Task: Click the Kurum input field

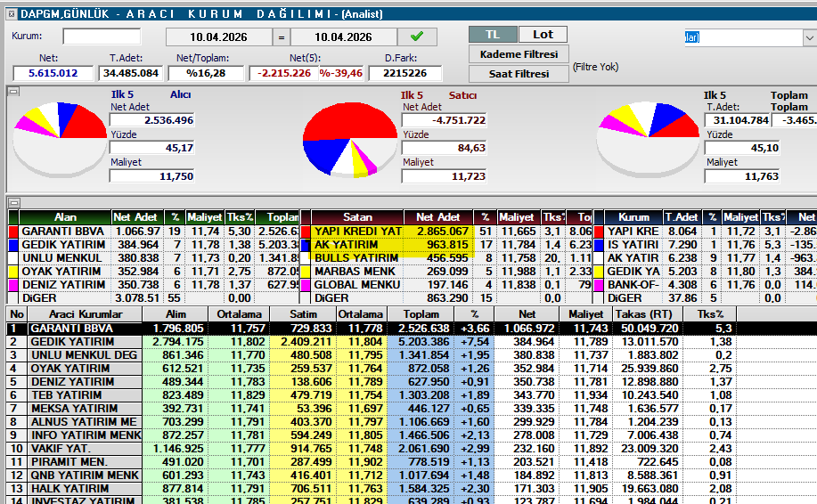Action: coord(102,37)
